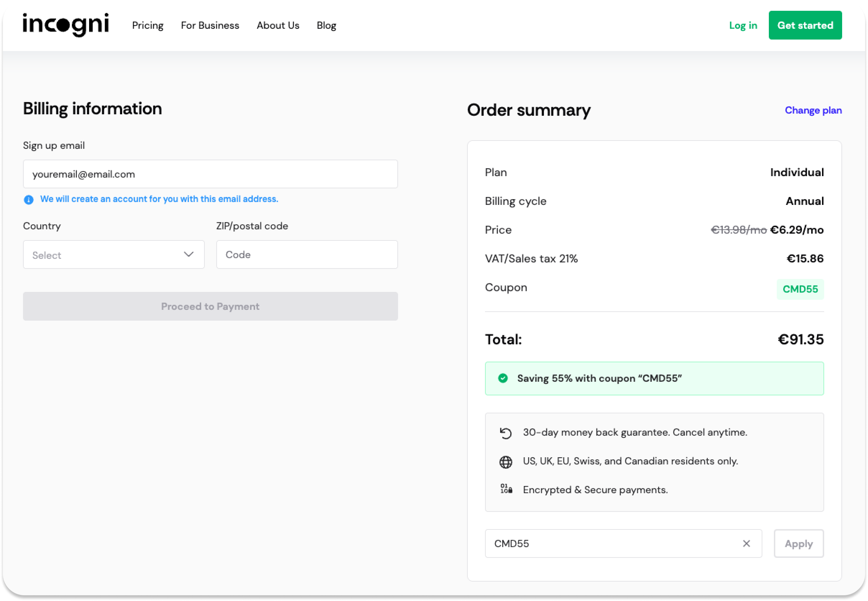The width and height of the screenshot is (868, 601).
Task: Click the Country dropdown chevron arrow
Action: (x=189, y=254)
